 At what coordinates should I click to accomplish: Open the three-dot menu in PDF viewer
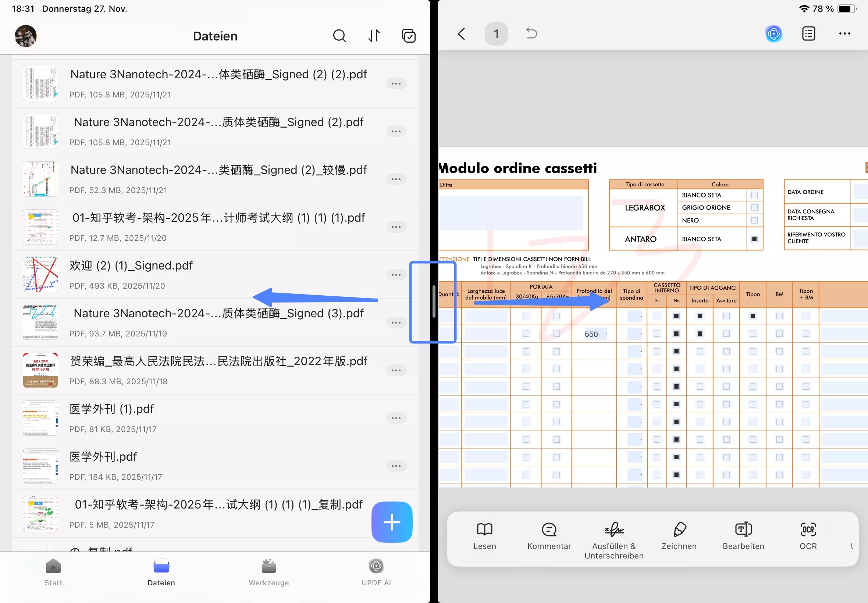[844, 34]
